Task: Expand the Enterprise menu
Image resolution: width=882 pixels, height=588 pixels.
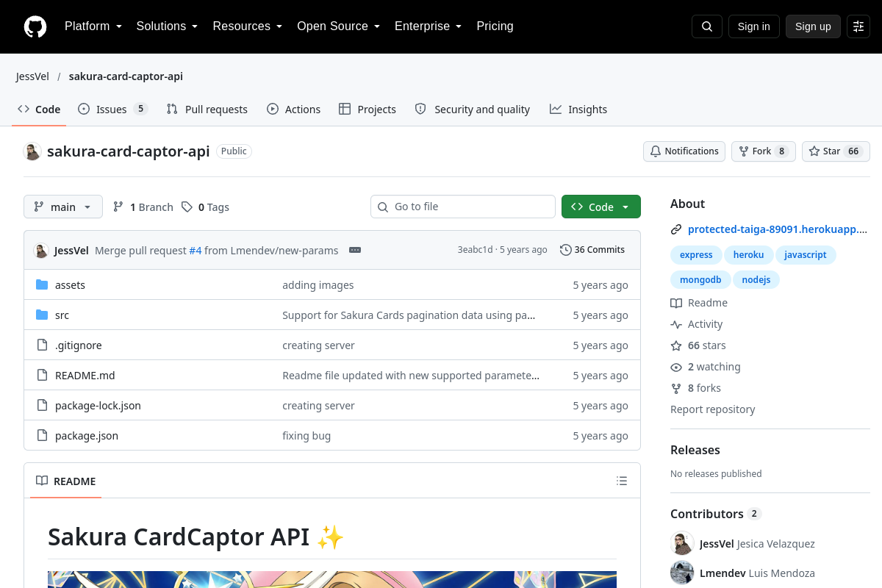Action: point(429,26)
